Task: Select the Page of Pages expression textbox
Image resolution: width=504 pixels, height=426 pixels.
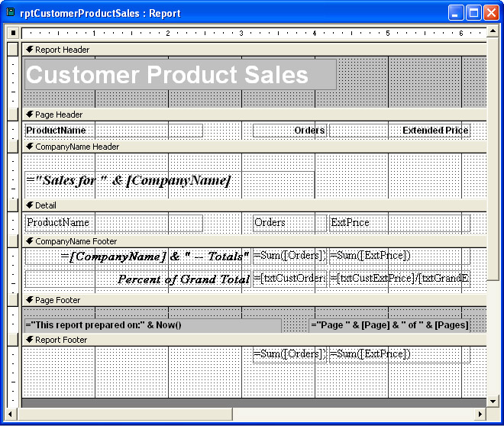Action: [x=389, y=325]
